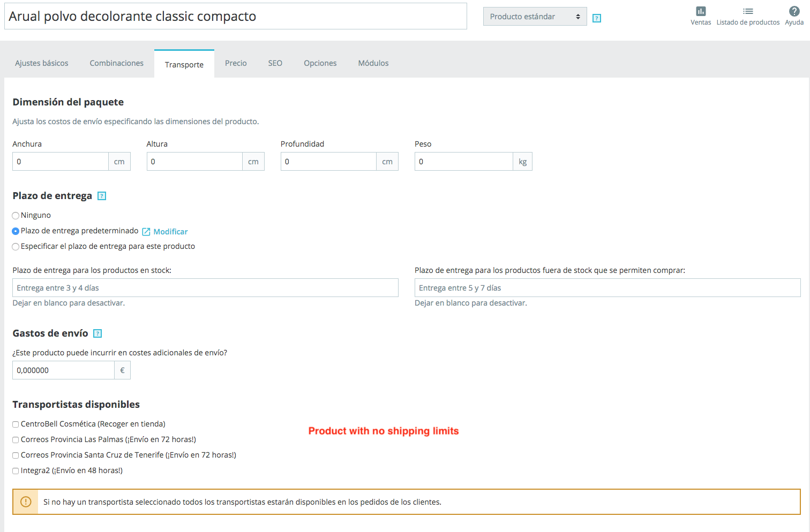Viewport: 810px width, 532px height.
Task: Go to the SEO tab
Action: [x=275, y=63]
